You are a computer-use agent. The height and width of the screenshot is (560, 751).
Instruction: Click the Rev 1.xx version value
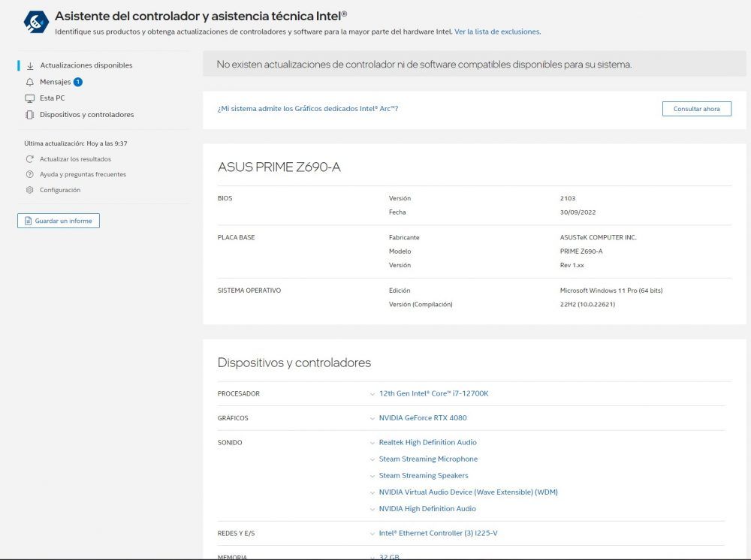pyautogui.click(x=572, y=265)
